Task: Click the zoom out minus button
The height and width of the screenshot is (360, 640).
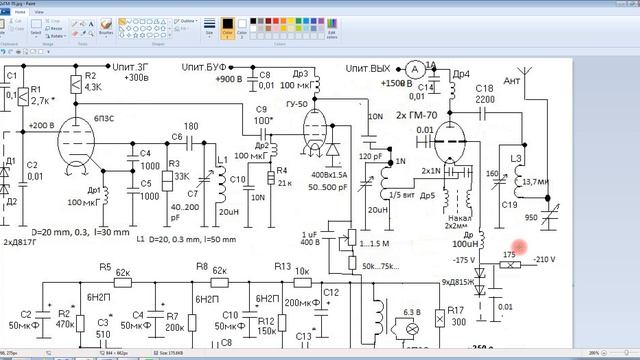Action: [604, 353]
